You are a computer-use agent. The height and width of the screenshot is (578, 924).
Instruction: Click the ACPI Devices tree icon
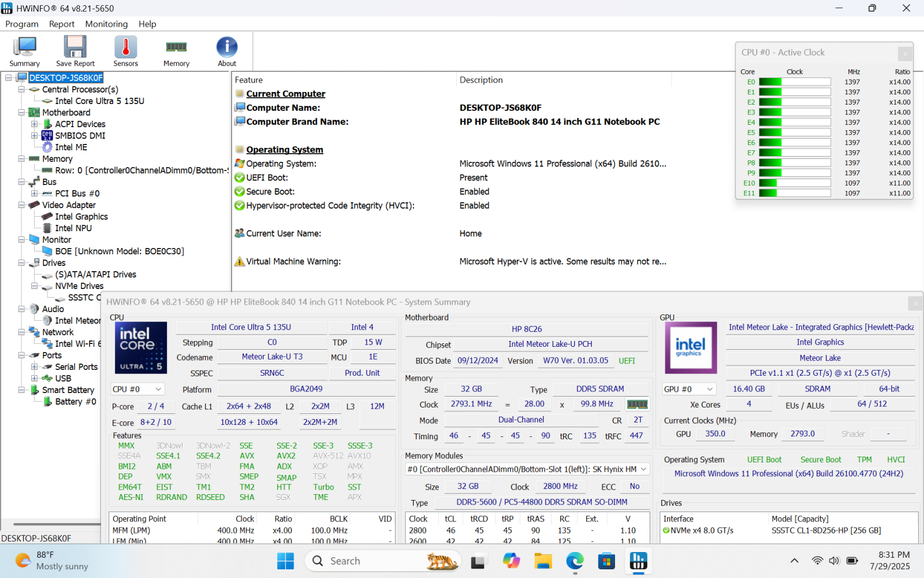coord(47,124)
